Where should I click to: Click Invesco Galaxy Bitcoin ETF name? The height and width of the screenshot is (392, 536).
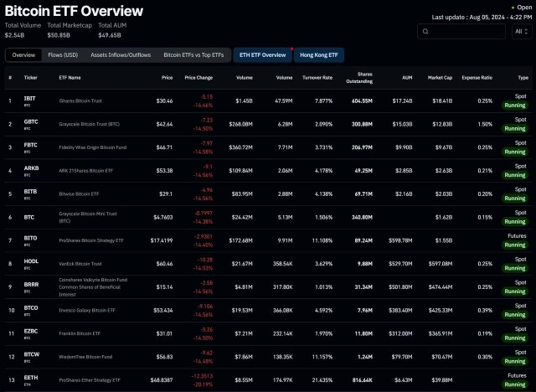pyautogui.click(x=87, y=310)
